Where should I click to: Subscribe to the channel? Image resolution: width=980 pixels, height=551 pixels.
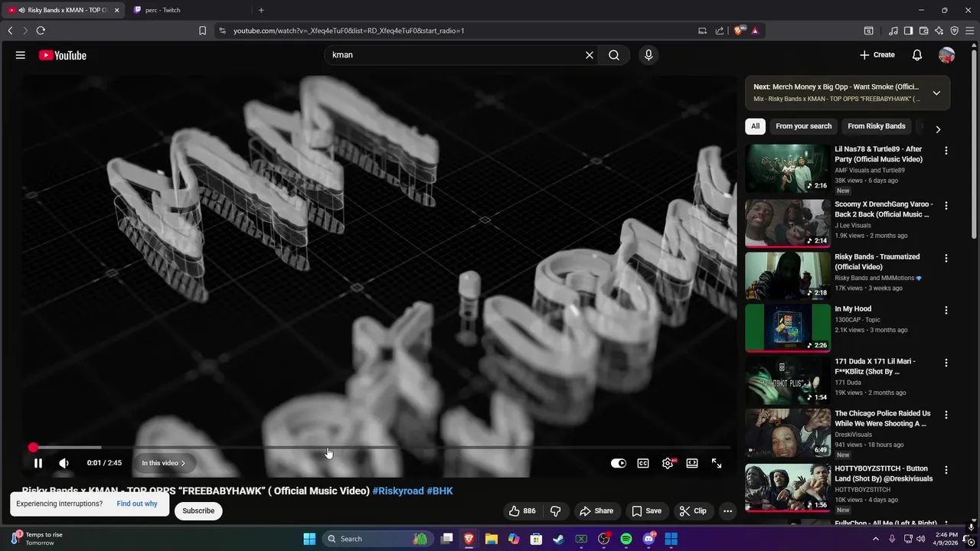198,511
